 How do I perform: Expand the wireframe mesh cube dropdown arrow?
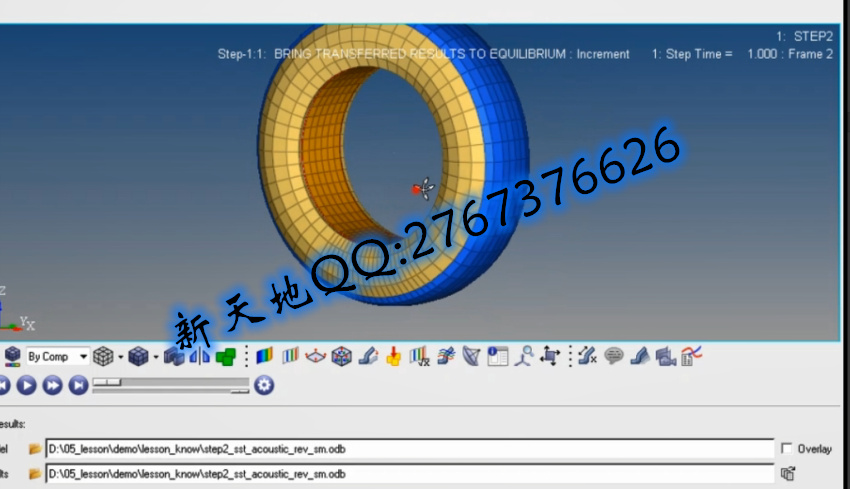click(121, 356)
